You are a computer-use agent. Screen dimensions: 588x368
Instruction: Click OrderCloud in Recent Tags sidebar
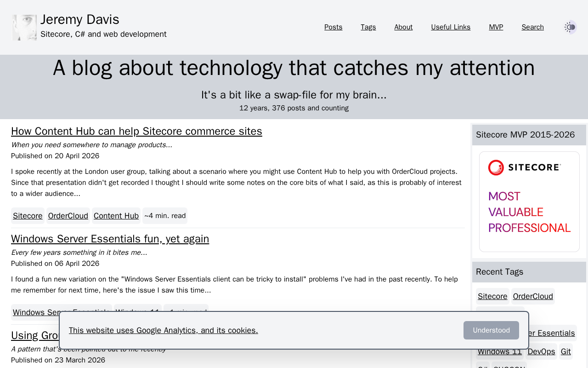533,296
